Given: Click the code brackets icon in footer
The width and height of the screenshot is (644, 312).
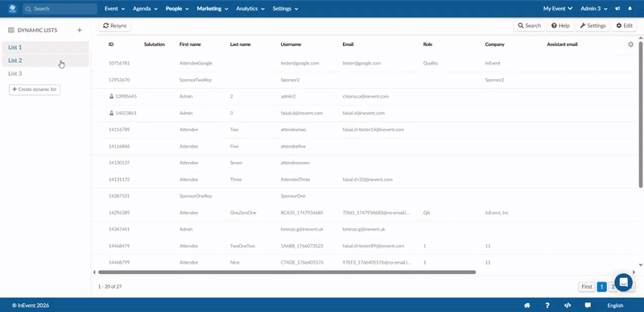Looking at the screenshot, I should coord(568,306).
